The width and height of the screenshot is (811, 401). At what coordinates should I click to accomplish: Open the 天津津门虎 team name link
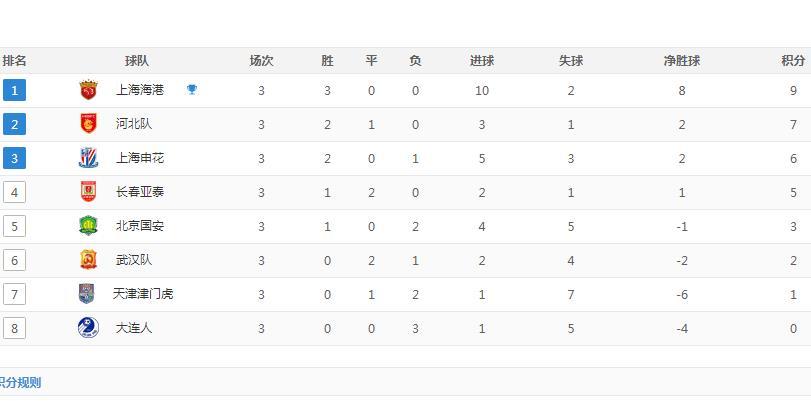[x=143, y=294]
